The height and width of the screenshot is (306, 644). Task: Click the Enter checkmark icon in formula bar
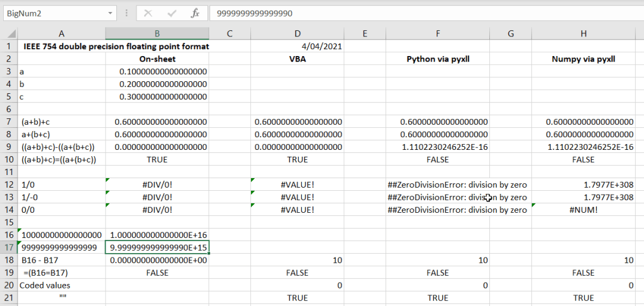point(171,13)
